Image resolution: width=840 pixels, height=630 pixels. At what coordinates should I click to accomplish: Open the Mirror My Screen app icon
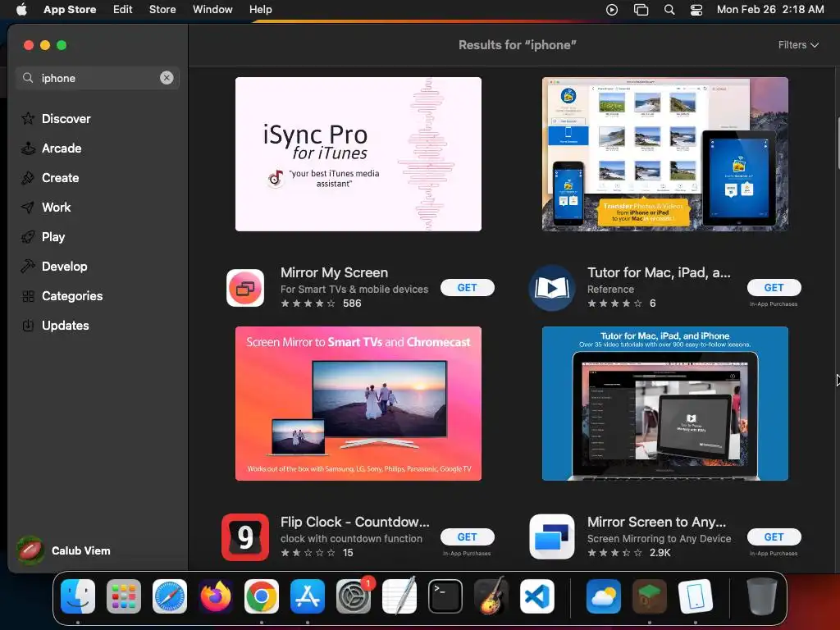pyautogui.click(x=245, y=288)
